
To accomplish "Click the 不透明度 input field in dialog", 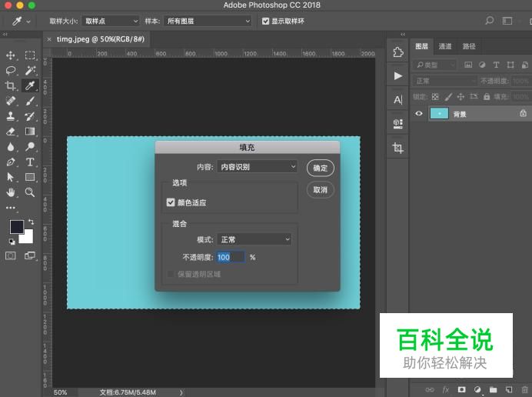I will [x=231, y=257].
